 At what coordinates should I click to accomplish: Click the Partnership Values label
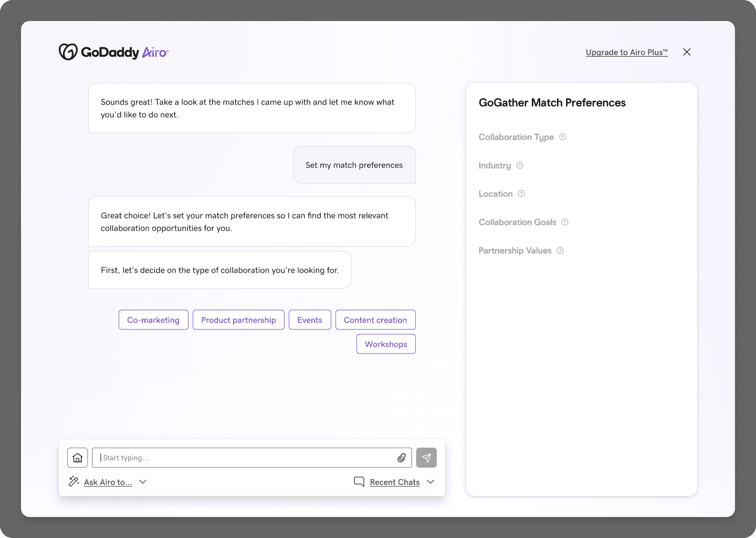(x=515, y=251)
